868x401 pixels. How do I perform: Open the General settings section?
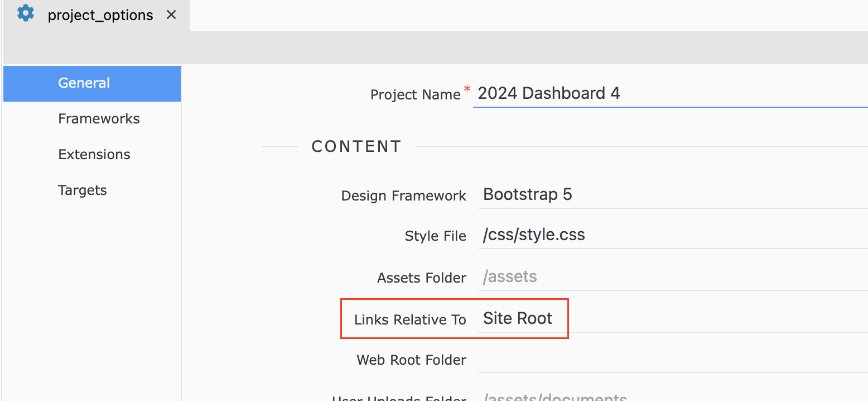tap(84, 83)
